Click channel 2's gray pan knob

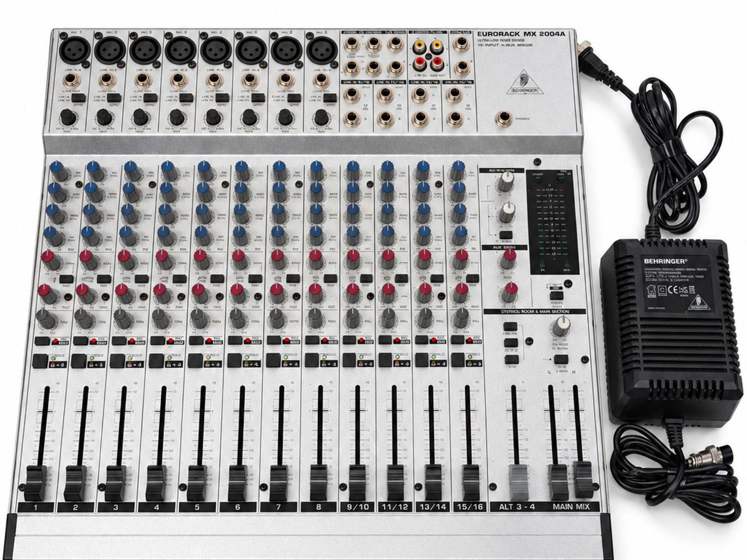click(x=84, y=319)
